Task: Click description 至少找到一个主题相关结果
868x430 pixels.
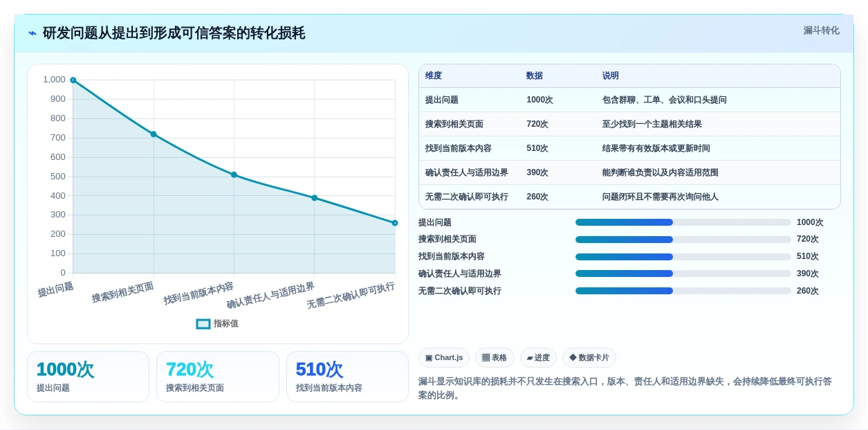Action: pos(652,124)
